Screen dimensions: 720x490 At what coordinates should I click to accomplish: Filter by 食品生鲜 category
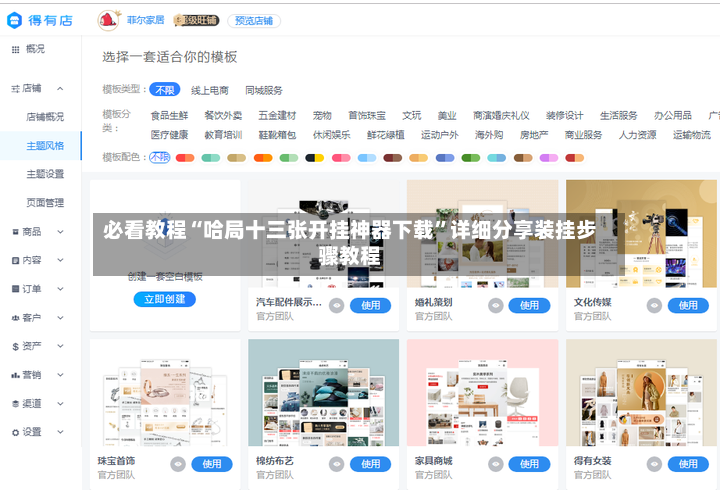169,116
